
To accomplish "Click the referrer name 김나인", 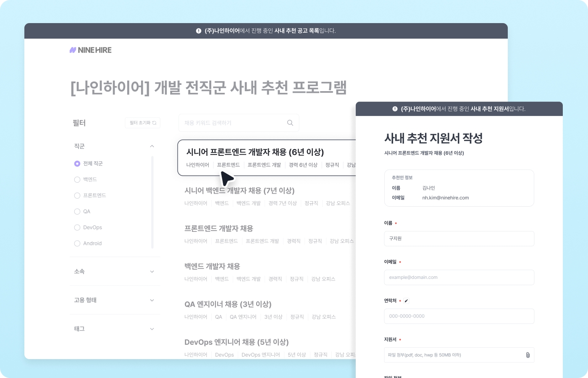I will click(x=429, y=188).
